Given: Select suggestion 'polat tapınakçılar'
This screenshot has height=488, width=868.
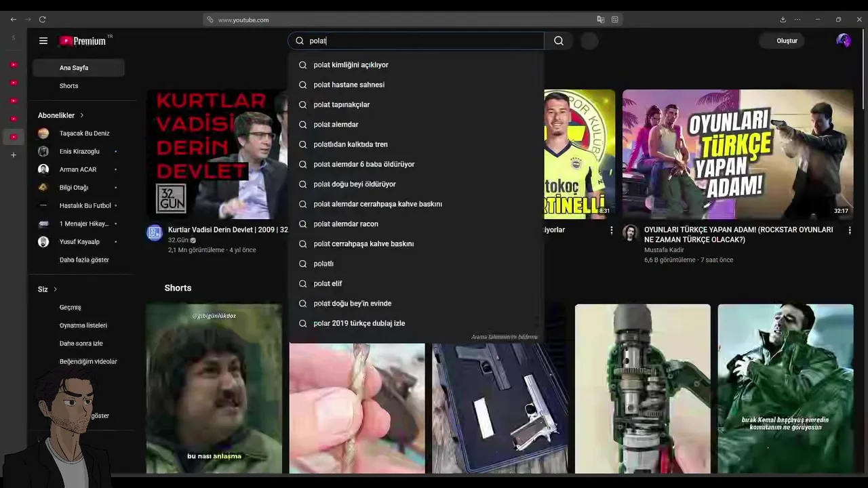Looking at the screenshot, I should 415,105.
